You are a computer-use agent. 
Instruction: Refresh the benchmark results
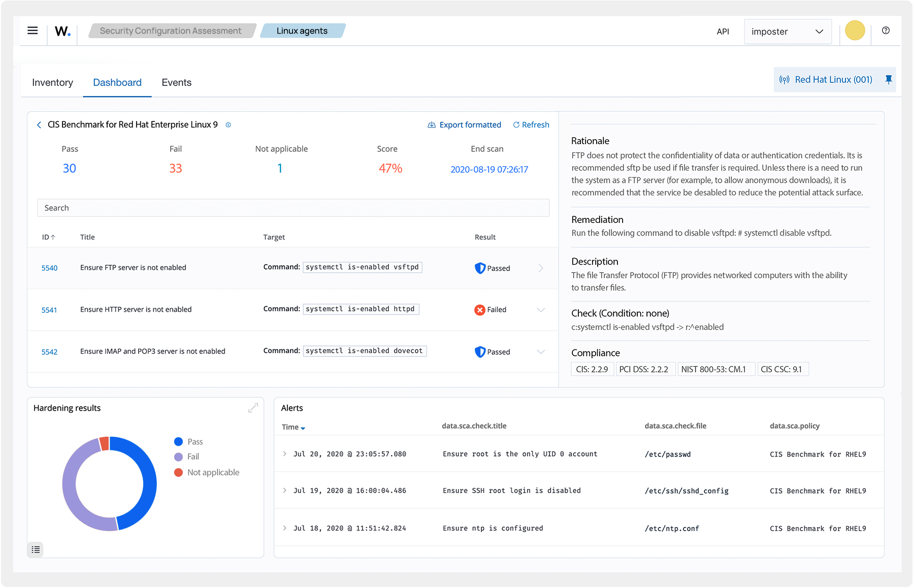click(531, 124)
